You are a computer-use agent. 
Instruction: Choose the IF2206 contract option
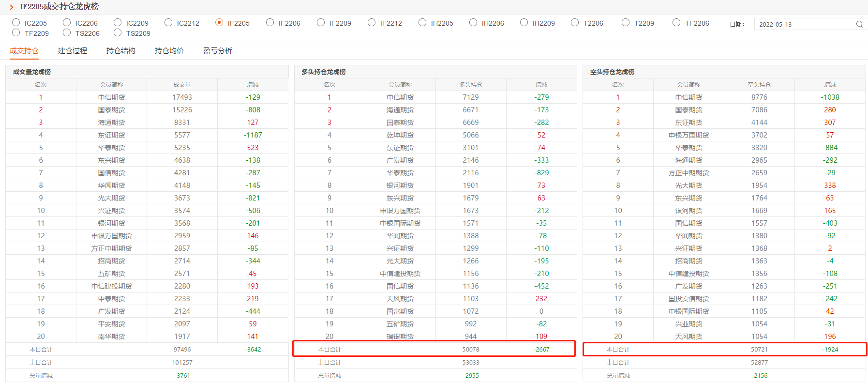tap(270, 22)
